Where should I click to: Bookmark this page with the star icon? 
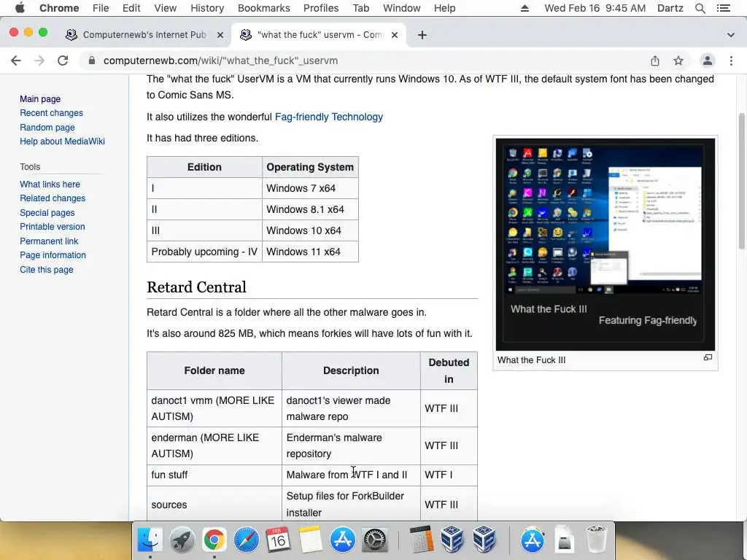(x=678, y=61)
